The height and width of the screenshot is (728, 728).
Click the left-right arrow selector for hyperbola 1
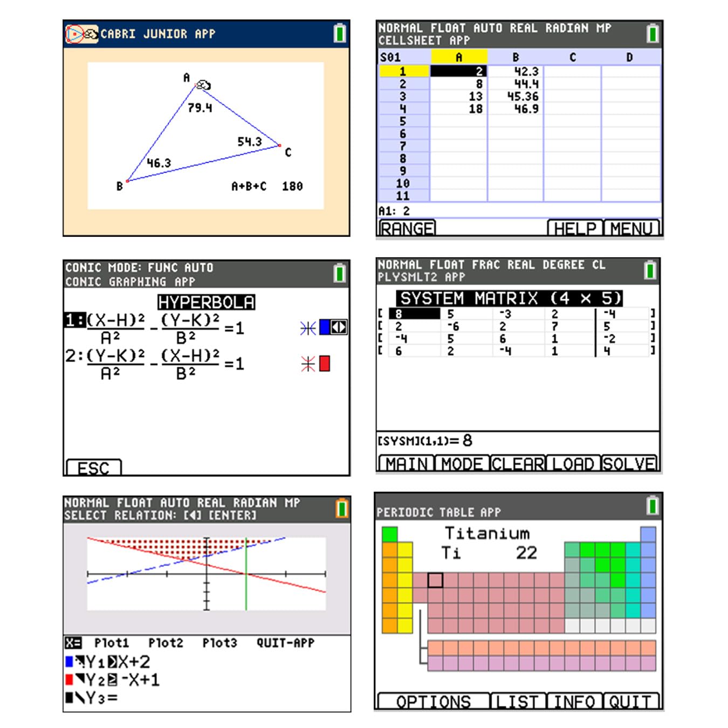click(x=339, y=327)
